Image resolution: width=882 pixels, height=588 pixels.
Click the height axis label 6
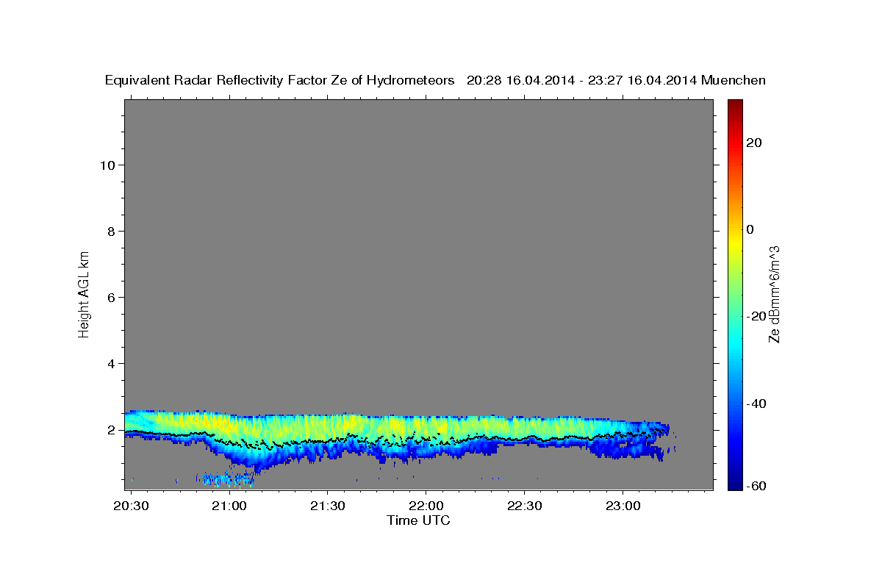[112, 297]
